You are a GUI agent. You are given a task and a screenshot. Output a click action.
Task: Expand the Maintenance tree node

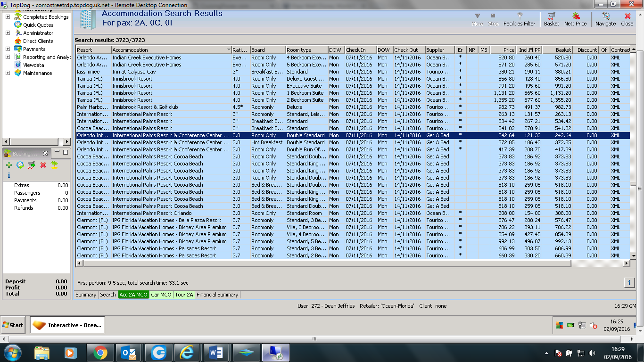coord(8,73)
